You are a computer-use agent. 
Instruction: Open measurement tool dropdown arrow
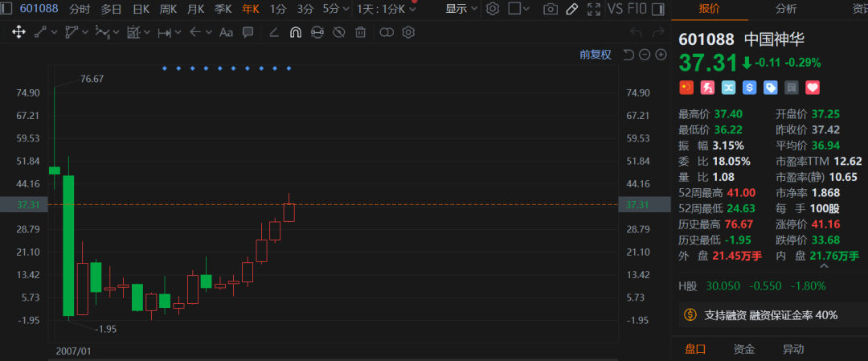point(147,33)
